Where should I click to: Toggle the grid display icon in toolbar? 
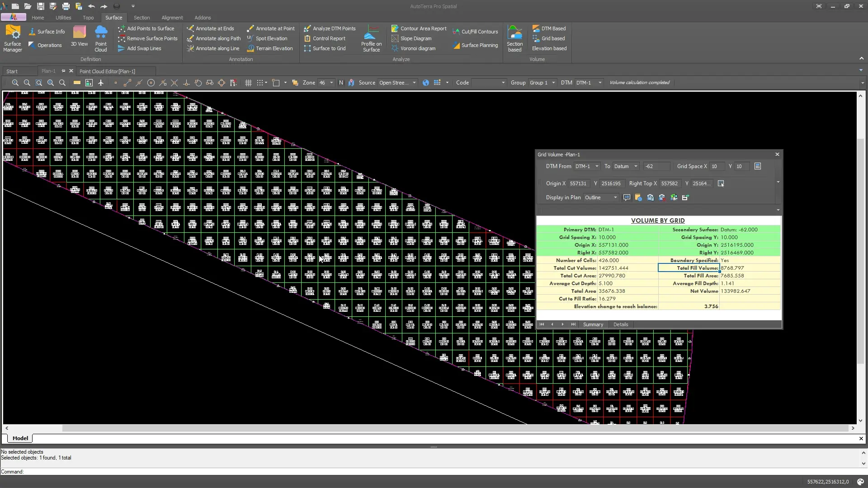pyautogui.click(x=248, y=83)
